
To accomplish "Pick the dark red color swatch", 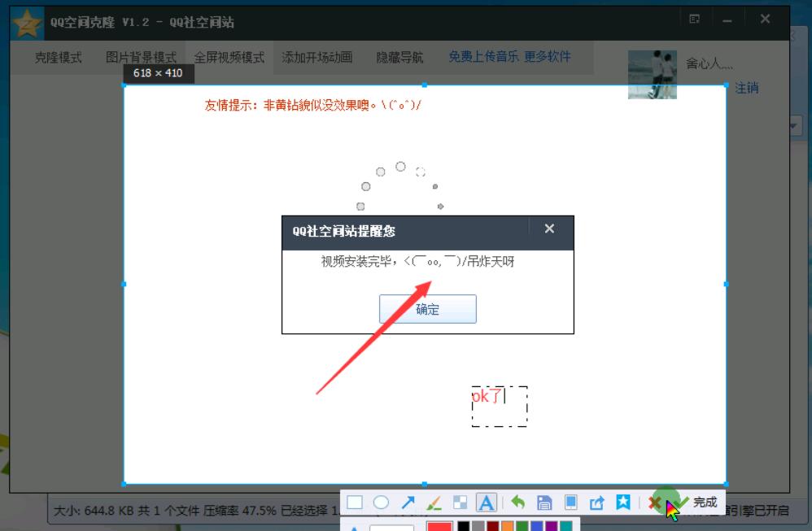I will [x=492, y=526].
